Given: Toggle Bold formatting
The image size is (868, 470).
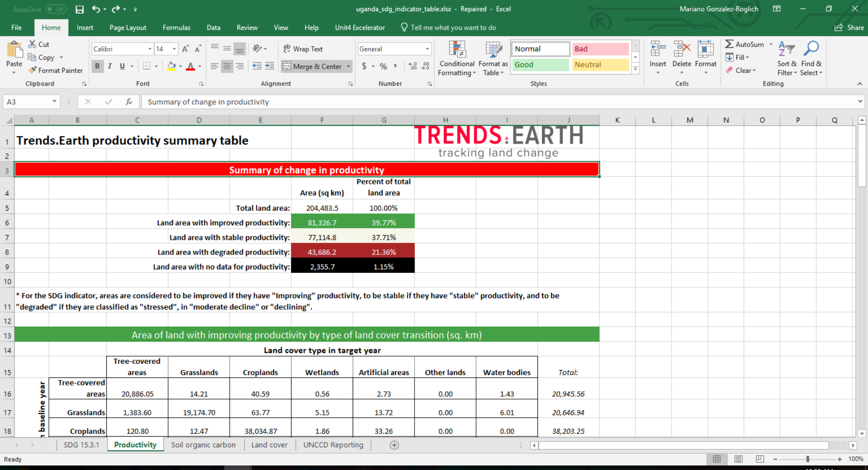Looking at the screenshot, I should (97, 66).
